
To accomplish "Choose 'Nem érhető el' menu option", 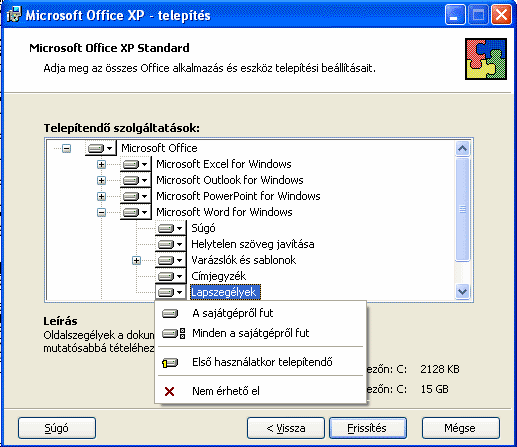I will coord(261,391).
